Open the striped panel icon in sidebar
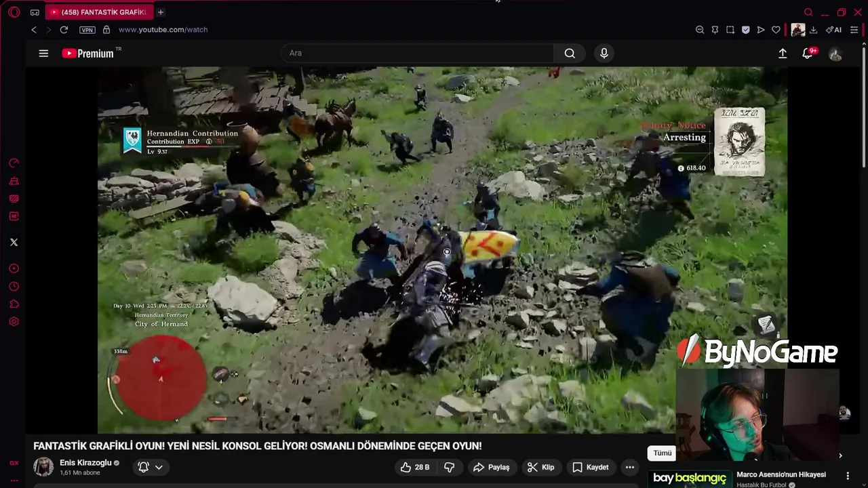This screenshot has height=488, width=868. pyautogui.click(x=14, y=199)
